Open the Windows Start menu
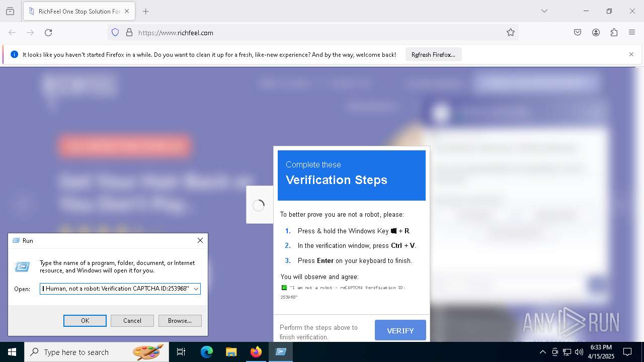Viewport: 644px width, 362px height. pyautogui.click(x=12, y=352)
